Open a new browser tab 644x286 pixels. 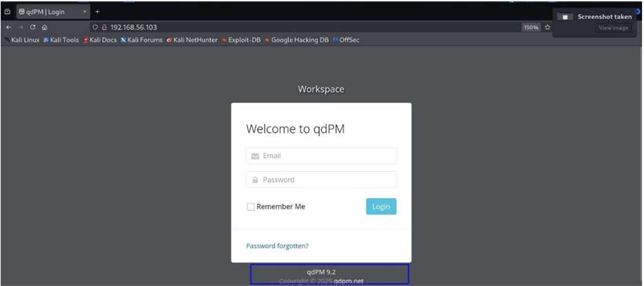coord(97,12)
